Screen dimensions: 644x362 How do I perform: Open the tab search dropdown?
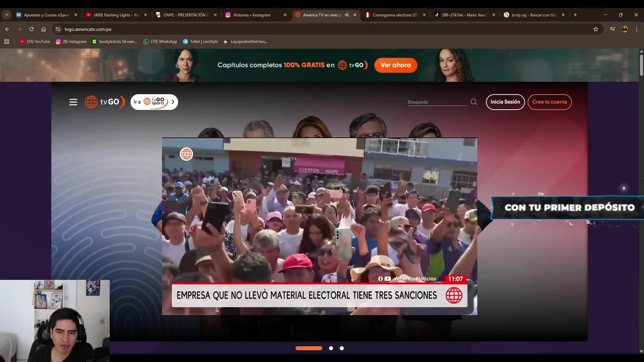(x=7, y=15)
